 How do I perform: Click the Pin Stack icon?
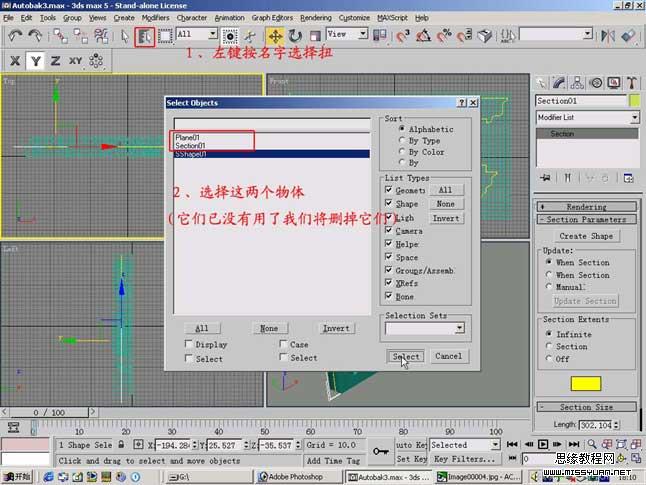(x=545, y=178)
